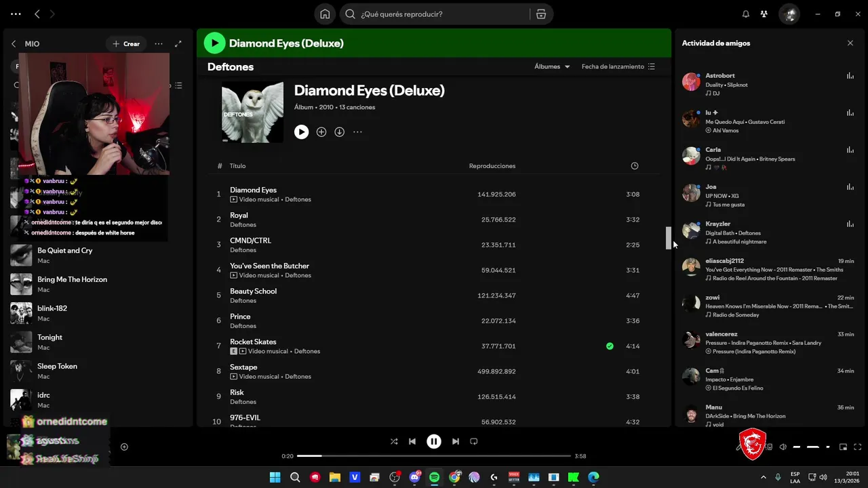Go back in the MIO library folder
Screen dimensions: 868x488
pyautogui.click(x=14, y=43)
